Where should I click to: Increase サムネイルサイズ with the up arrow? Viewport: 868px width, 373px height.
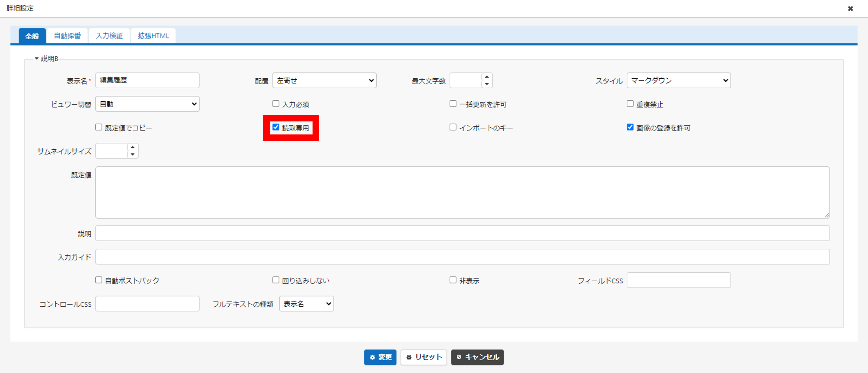pyautogui.click(x=133, y=147)
